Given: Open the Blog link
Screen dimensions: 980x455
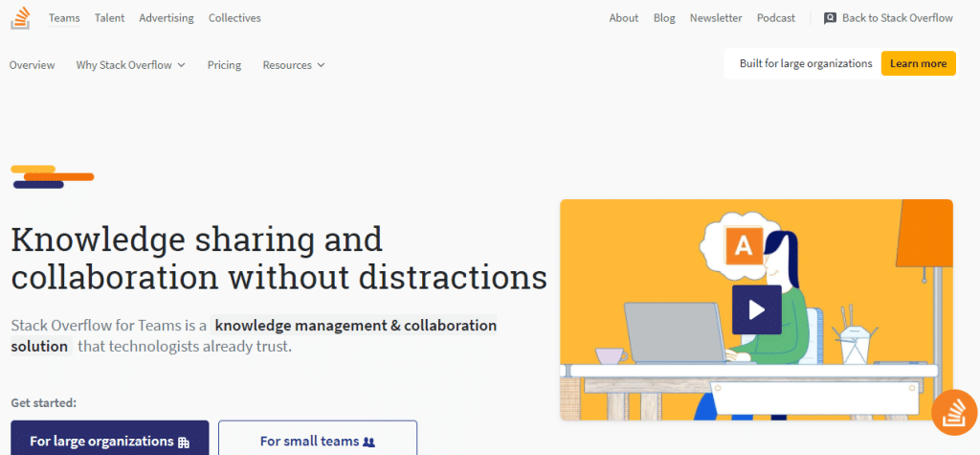Looking at the screenshot, I should point(664,18).
